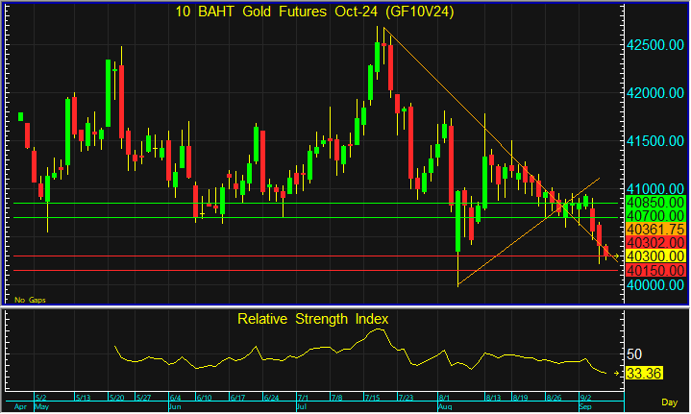Select the 5/13 date marker
Viewport: 691px width, 414px height.
click(x=83, y=398)
